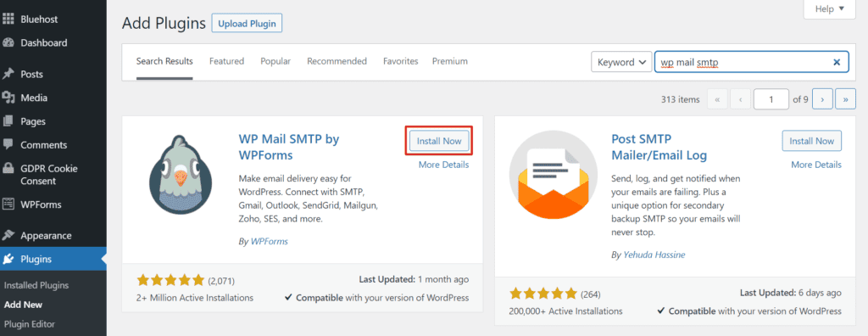Click the WP Mail SMTP pigeon logo

point(181,175)
